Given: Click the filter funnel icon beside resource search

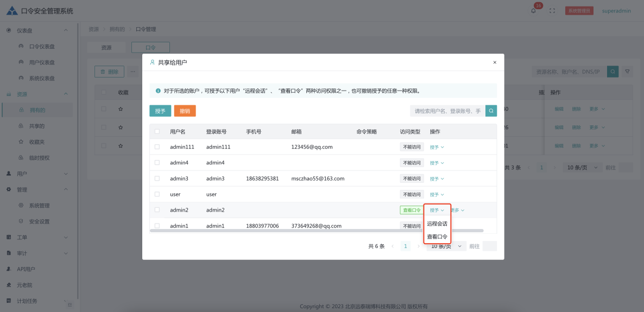Looking at the screenshot, I should (x=627, y=71).
